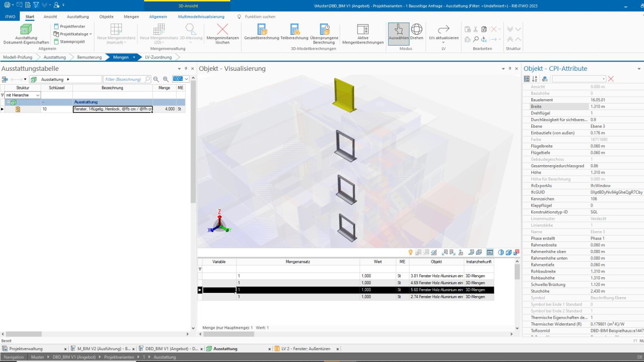
Task: Open the Stammprojekt
Action: [69, 41]
